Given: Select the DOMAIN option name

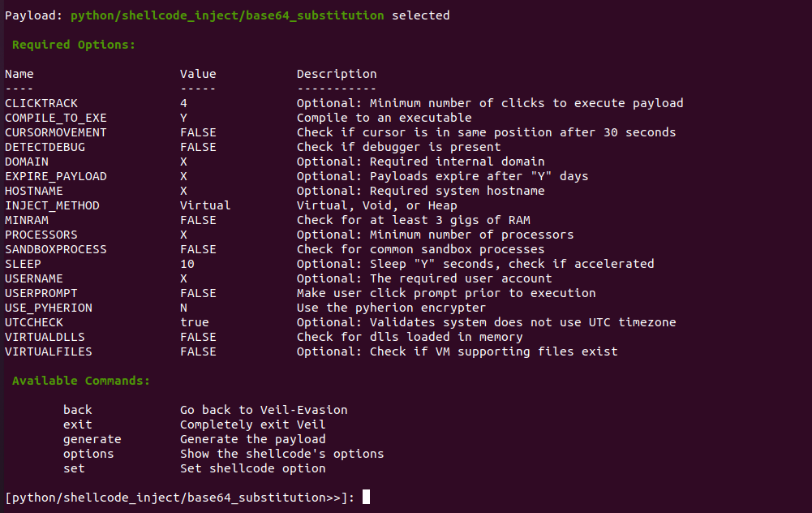Looking at the screenshot, I should 27,162.
